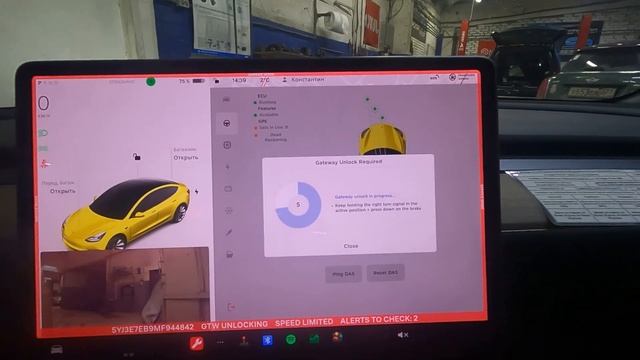Screen dimensions: 640x360
Task: Tap the unlock padlock icon above the car
Action: pos(137,156)
